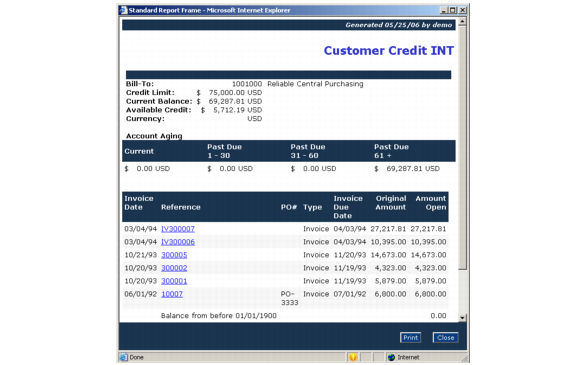585x365 pixels.
Task: Maximize the Standard Report Frame window
Action: click(453, 10)
